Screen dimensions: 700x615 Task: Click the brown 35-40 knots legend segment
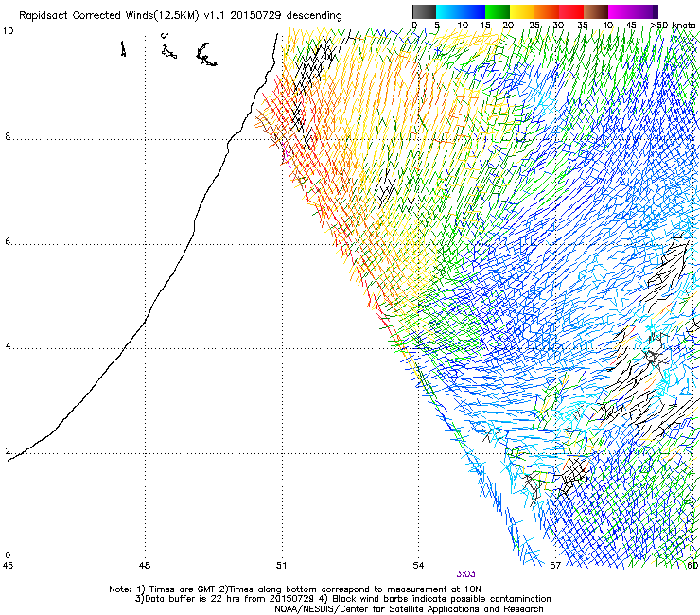(596, 11)
